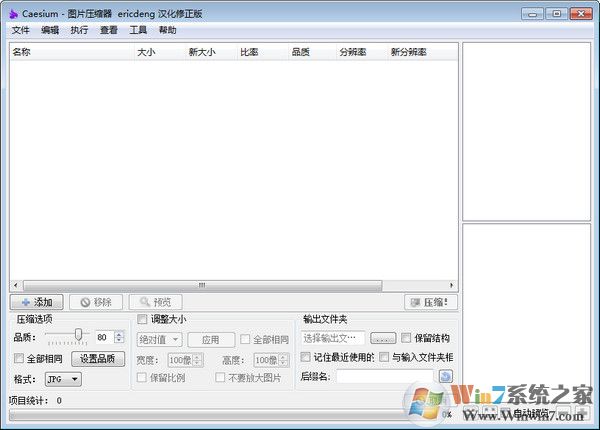The image size is (600, 430).
Task: Open the 执行 menu
Action: [79, 30]
